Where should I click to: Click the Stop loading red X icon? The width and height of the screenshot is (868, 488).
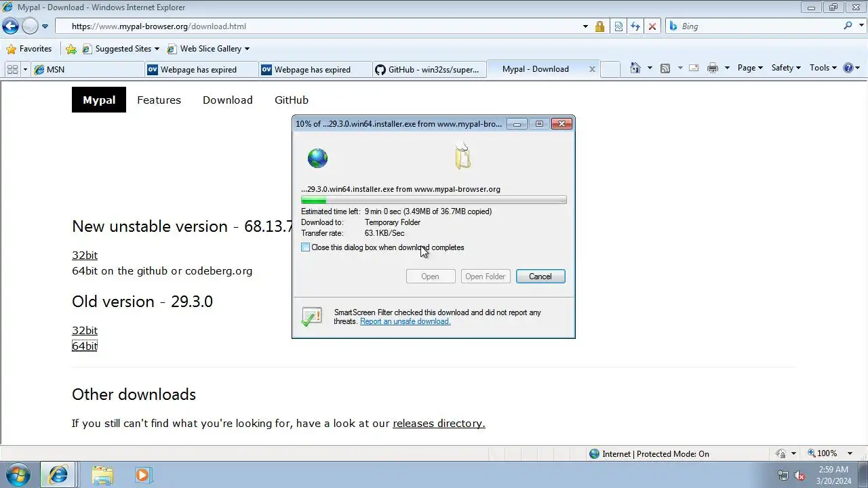tap(652, 26)
